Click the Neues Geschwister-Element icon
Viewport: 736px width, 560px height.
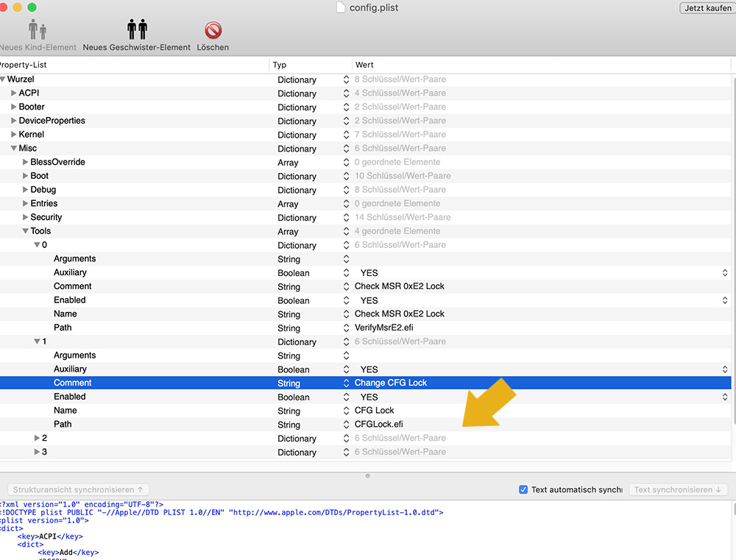point(137,30)
